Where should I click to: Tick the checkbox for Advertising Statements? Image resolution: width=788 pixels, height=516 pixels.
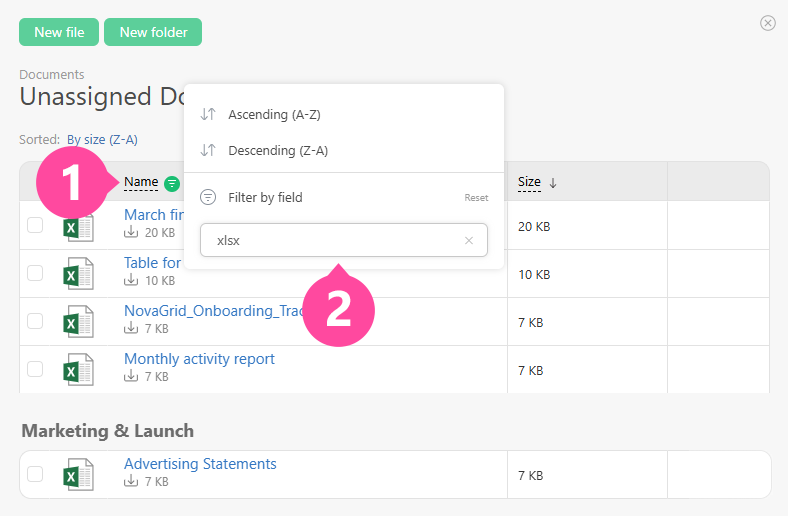point(35,474)
